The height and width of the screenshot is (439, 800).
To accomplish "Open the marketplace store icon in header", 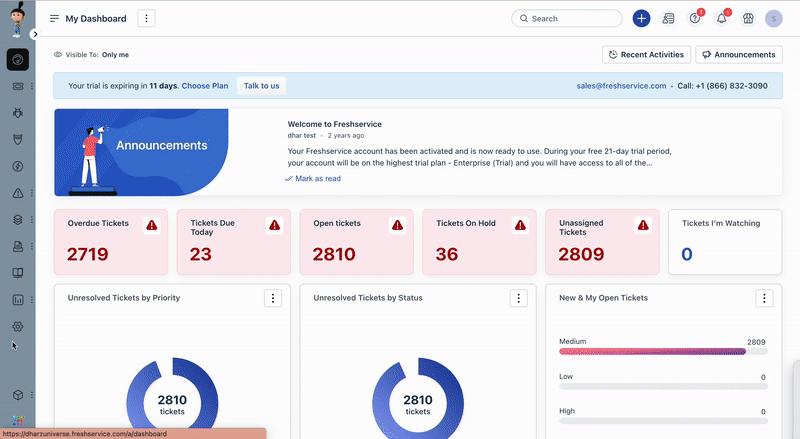I will (748, 18).
